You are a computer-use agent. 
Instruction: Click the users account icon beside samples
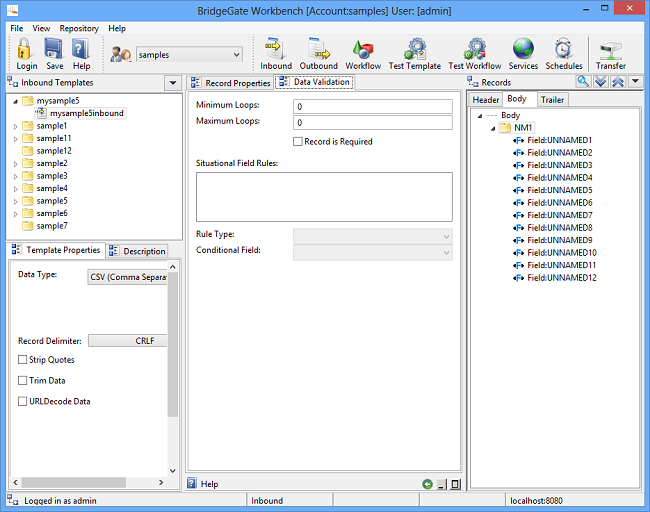121,54
